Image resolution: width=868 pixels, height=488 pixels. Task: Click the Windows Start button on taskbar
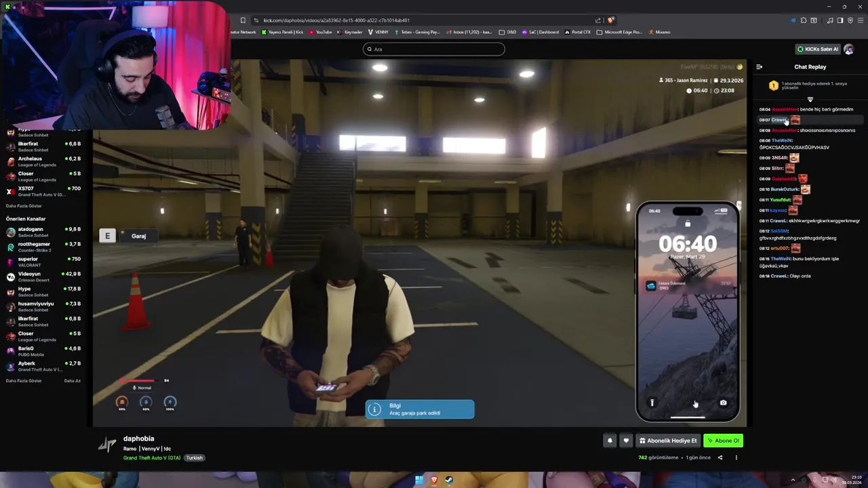419,480
